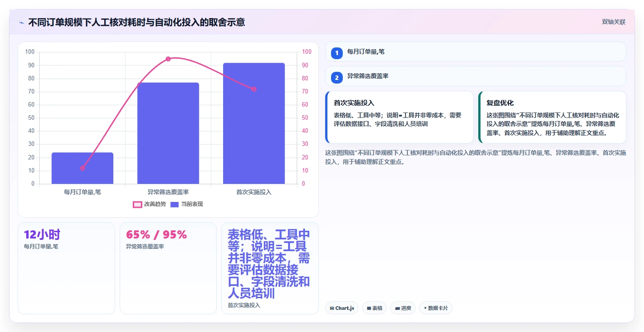Image resolution: width=644 pixels, height=332 pixels.
Task: Click the blue number 2 badge
Action: (336, 78)
